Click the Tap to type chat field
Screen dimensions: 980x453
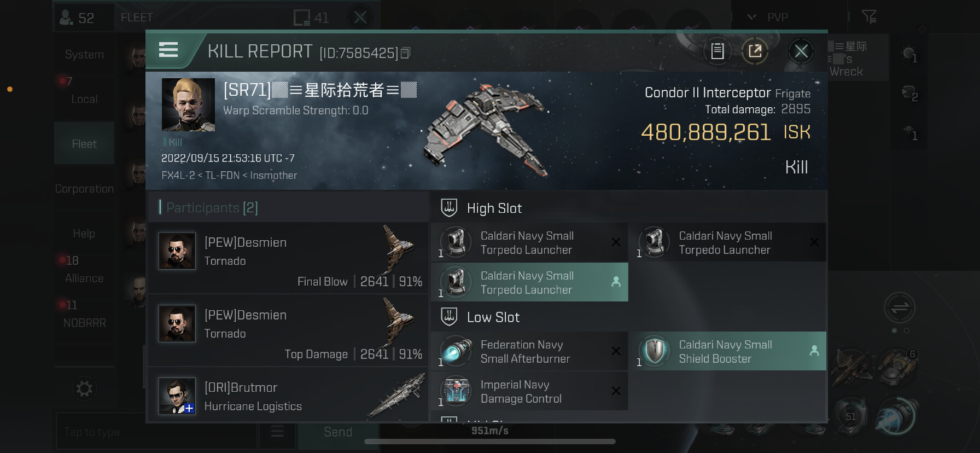pyautogui.click(x=156, y=432)
